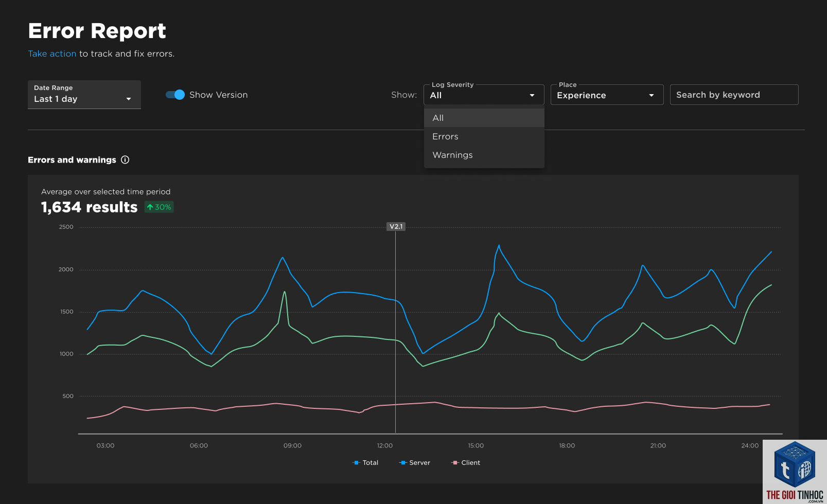The width and height of the screenshot is (827, 504).
Task: Choose Errors from the severity menu
Action: click(x=484, y=136)
